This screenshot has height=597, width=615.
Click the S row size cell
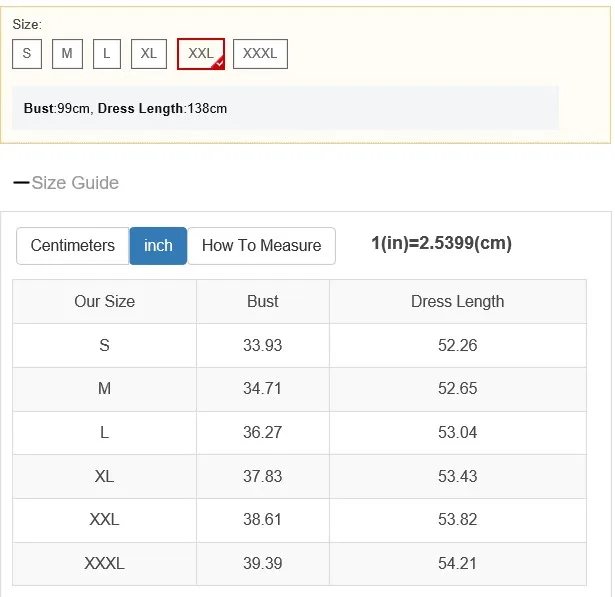click(104, 346)
